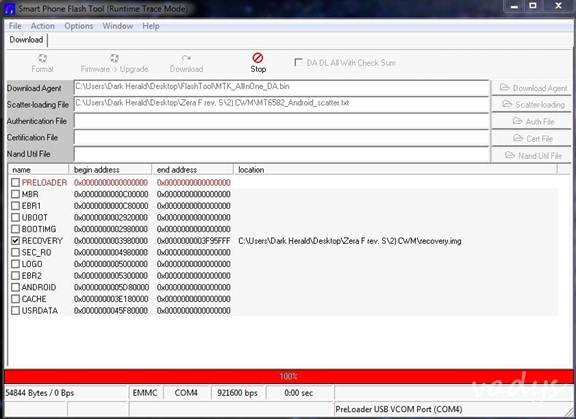Select the recovery.img location path
Image resolution: width=576 pixels, height=419 pixels.
click(x=350, y=241)
